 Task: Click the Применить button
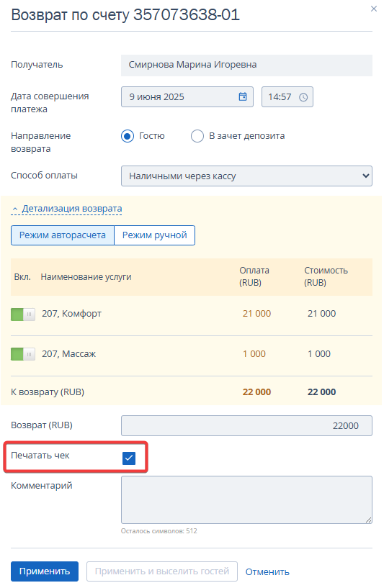pyautogui.click(x=45, y=571)
